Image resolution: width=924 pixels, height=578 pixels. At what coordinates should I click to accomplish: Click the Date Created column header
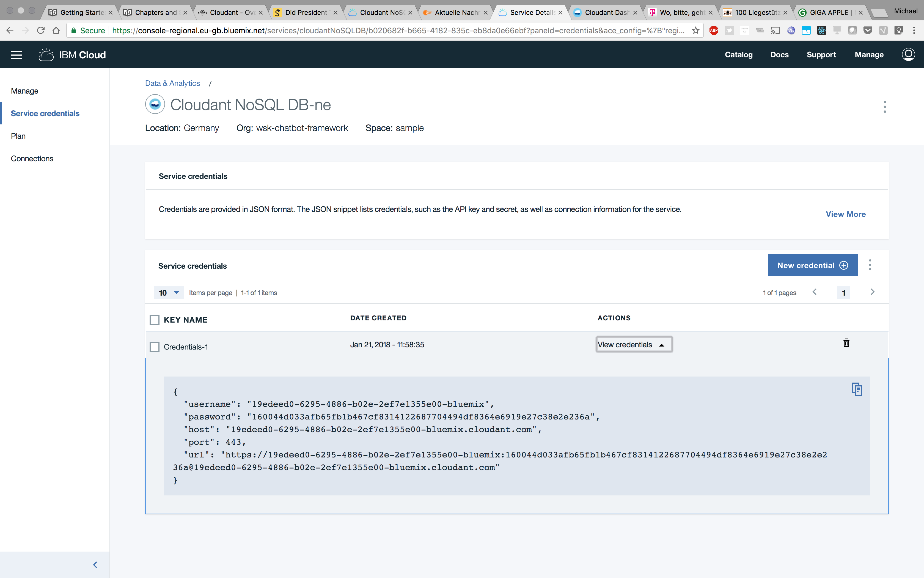click(x=378, y=318)
